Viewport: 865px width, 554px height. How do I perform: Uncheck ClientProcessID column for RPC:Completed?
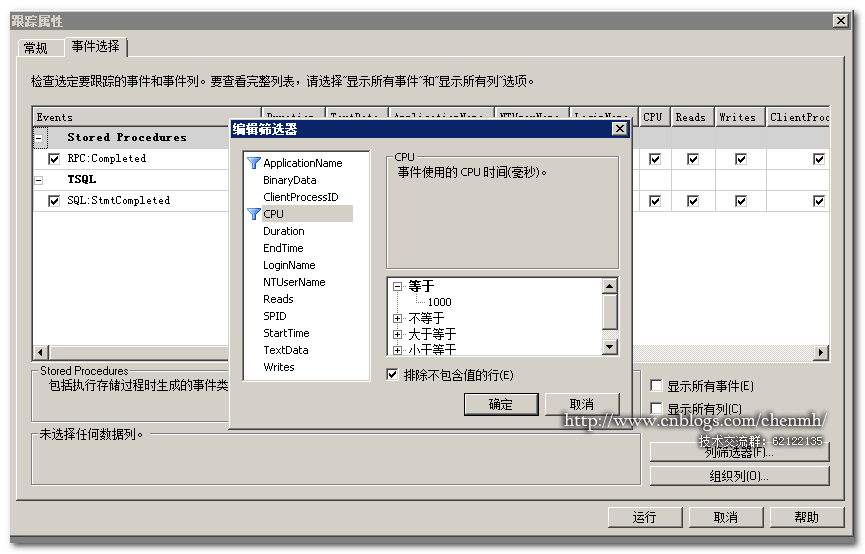[819, 159]
